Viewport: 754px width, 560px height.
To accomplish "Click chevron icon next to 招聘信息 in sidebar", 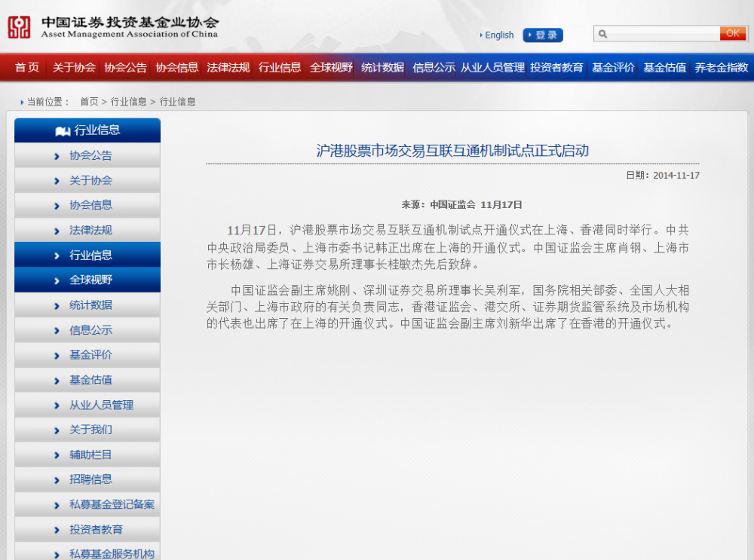I will (57, 480).
